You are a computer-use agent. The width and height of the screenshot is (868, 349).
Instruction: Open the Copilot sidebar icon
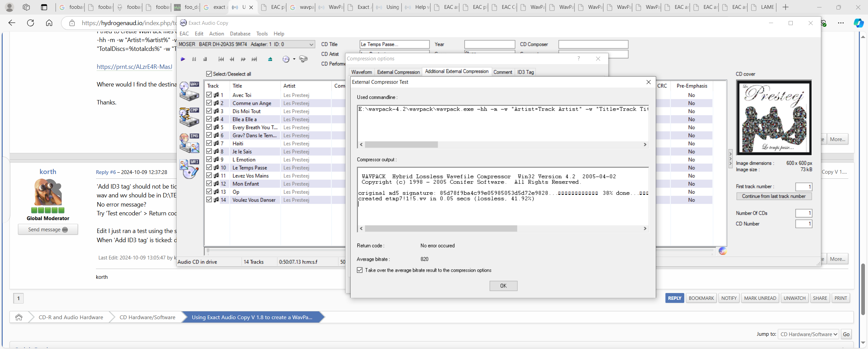pyautogui.click(x=859, y=23)
